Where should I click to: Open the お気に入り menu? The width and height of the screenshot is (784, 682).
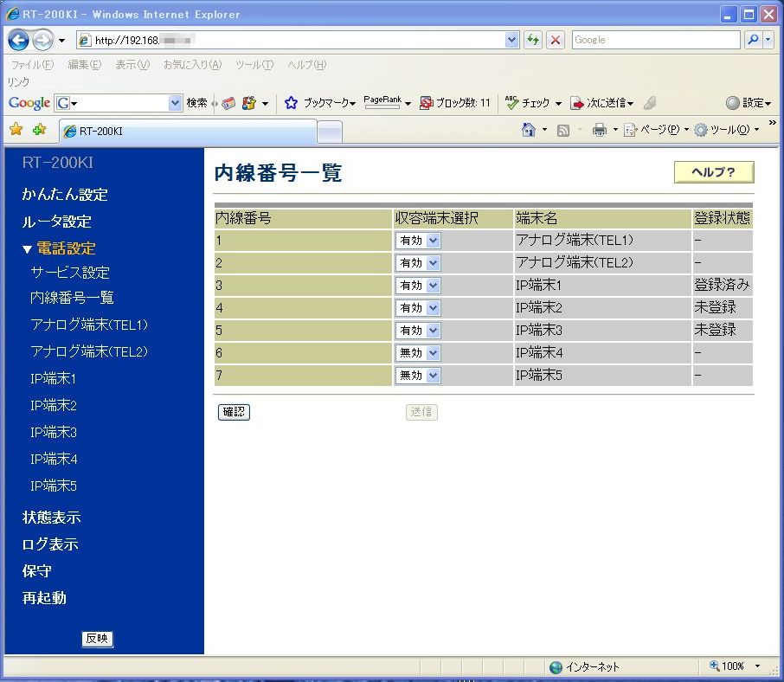coord(192,65)
